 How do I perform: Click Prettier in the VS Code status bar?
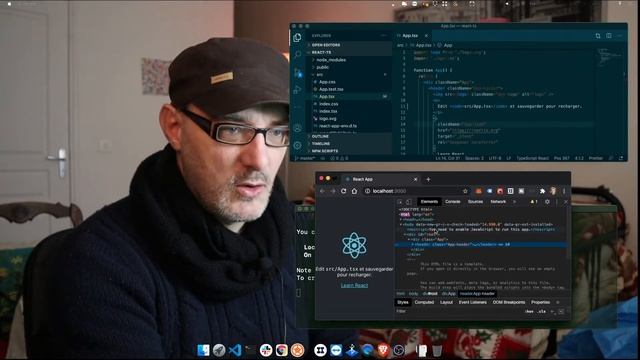tap(596, 158)
